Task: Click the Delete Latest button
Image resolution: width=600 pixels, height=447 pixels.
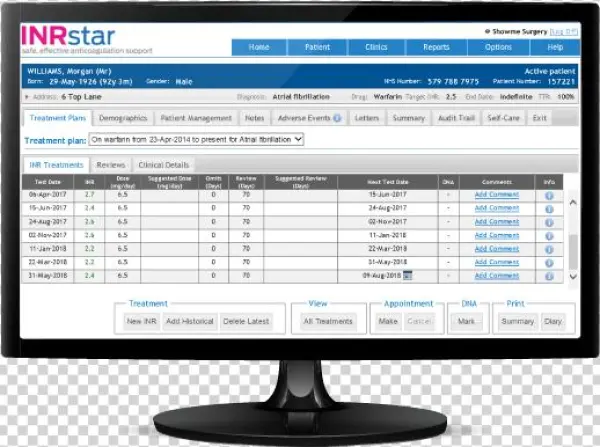Action: tap(246, 321)
